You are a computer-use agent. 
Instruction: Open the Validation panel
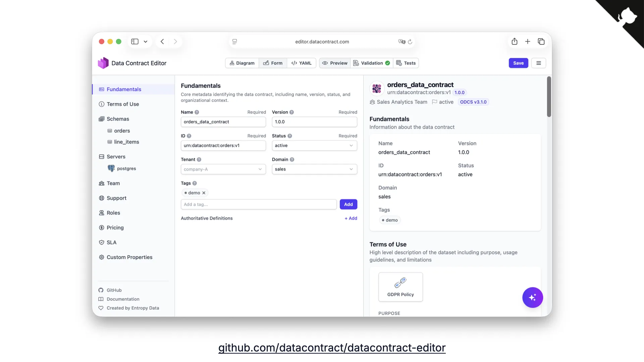(372, 63)
